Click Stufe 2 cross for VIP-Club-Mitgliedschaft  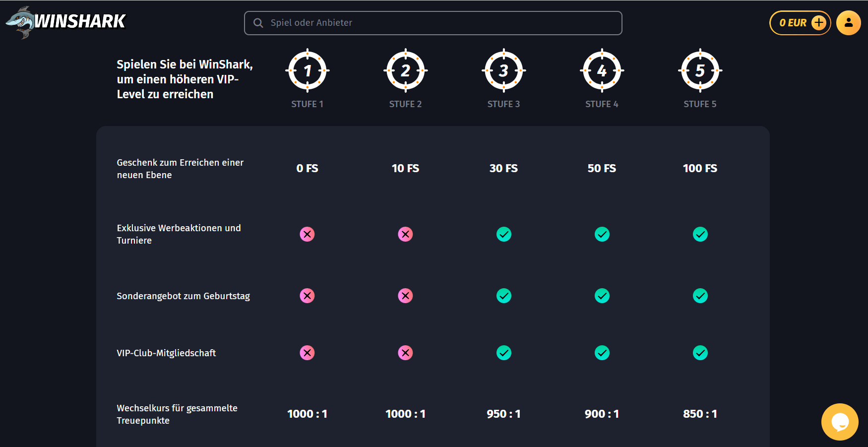(406, 353)
